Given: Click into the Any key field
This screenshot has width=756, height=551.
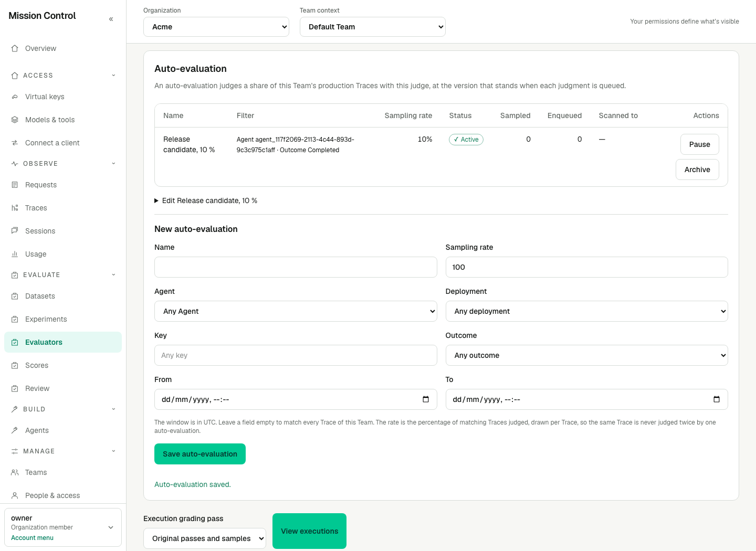Looking at the screenshot, I should [x=296, y=355].
